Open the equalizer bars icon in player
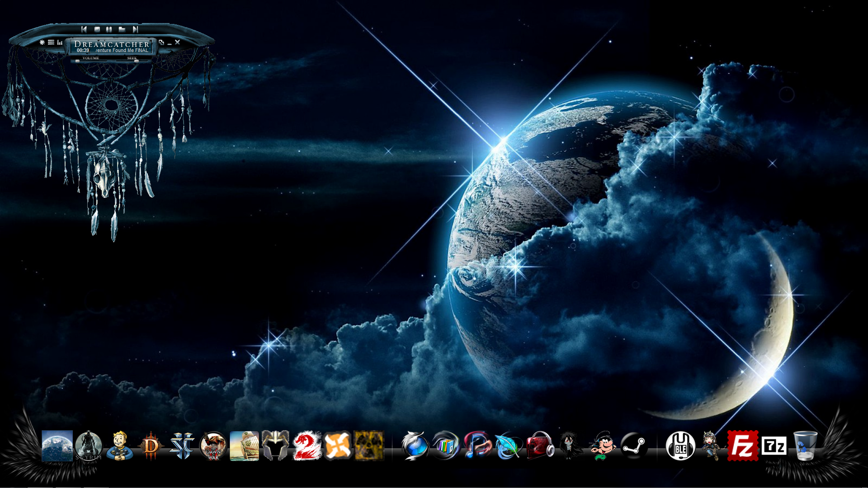 [60, 42]
